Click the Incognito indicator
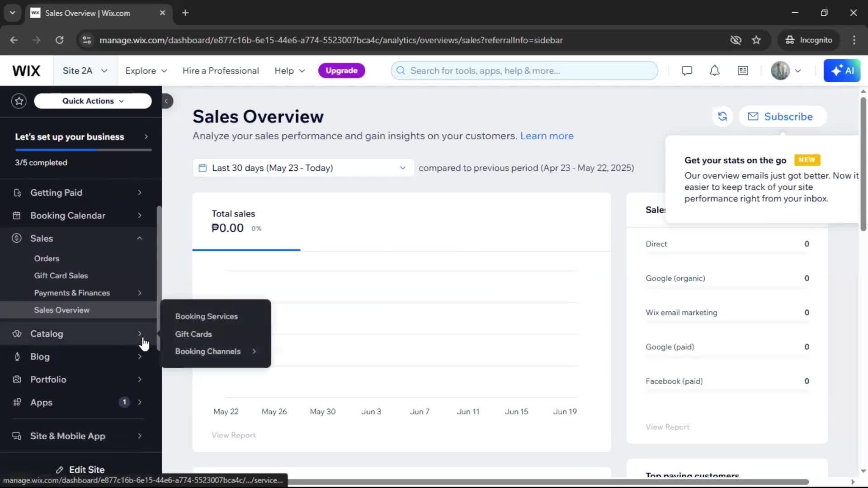Screen dimensions: 868x488 808,40
